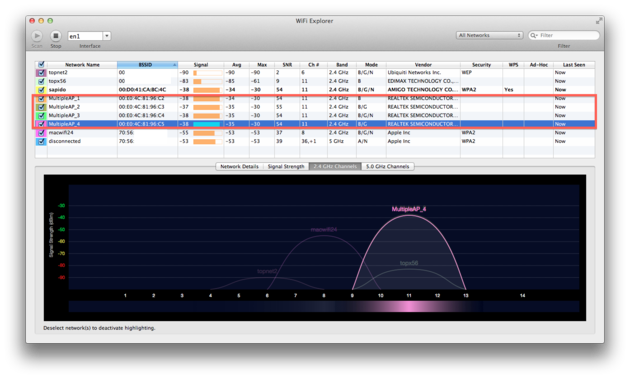Sort by Vendor column header
This screenshot has width=630, height=379.
click(423, 65)
